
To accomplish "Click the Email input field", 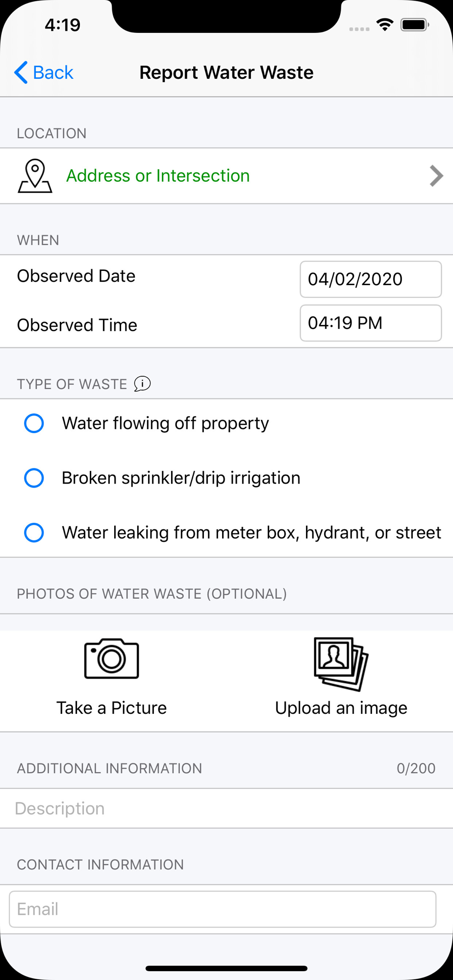I will [x=223, y=909].
